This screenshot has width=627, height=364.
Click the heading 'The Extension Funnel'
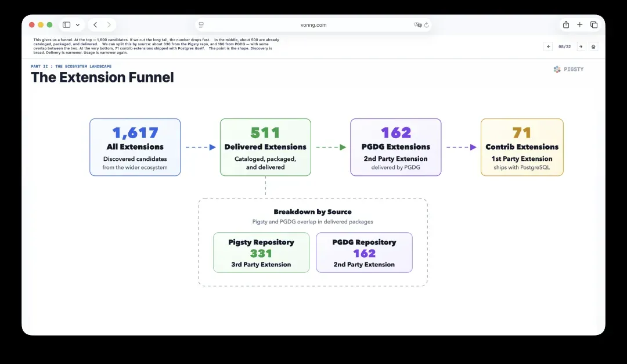102,77
